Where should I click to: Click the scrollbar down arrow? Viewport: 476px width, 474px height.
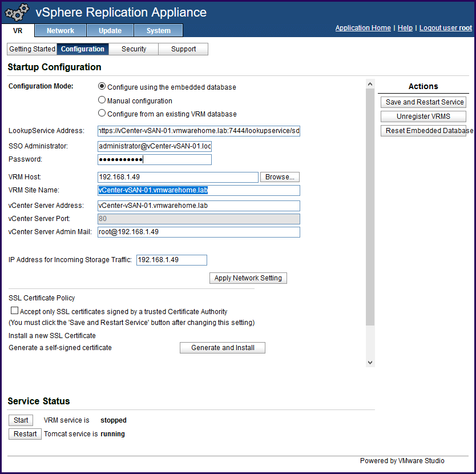pos(370,362)
